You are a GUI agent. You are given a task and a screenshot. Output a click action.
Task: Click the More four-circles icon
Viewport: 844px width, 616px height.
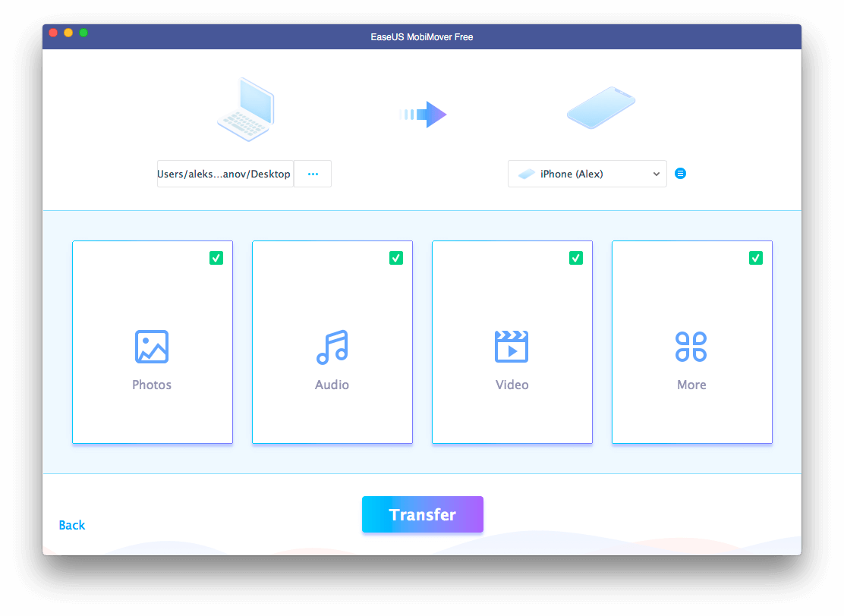[691, 347]
